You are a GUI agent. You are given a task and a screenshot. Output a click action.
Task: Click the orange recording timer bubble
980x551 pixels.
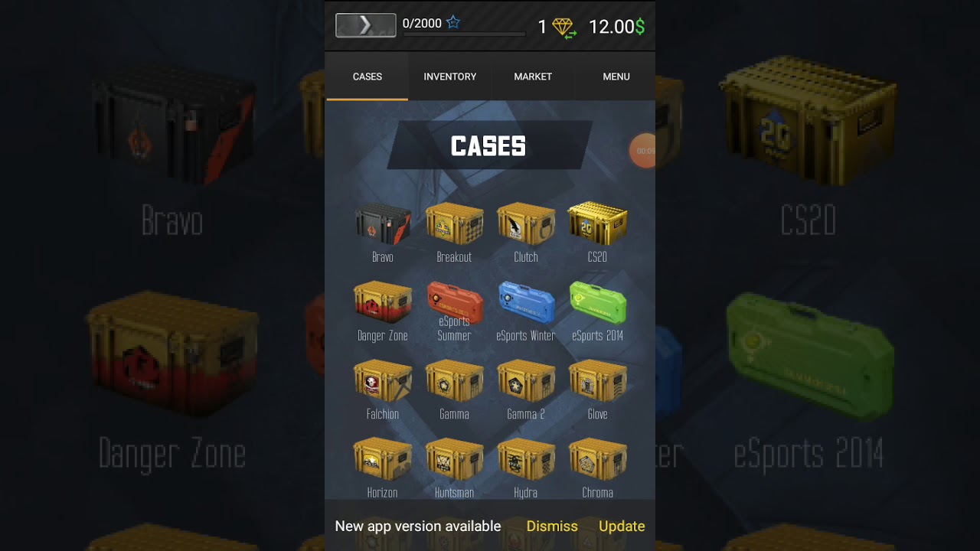coord(643,151)
